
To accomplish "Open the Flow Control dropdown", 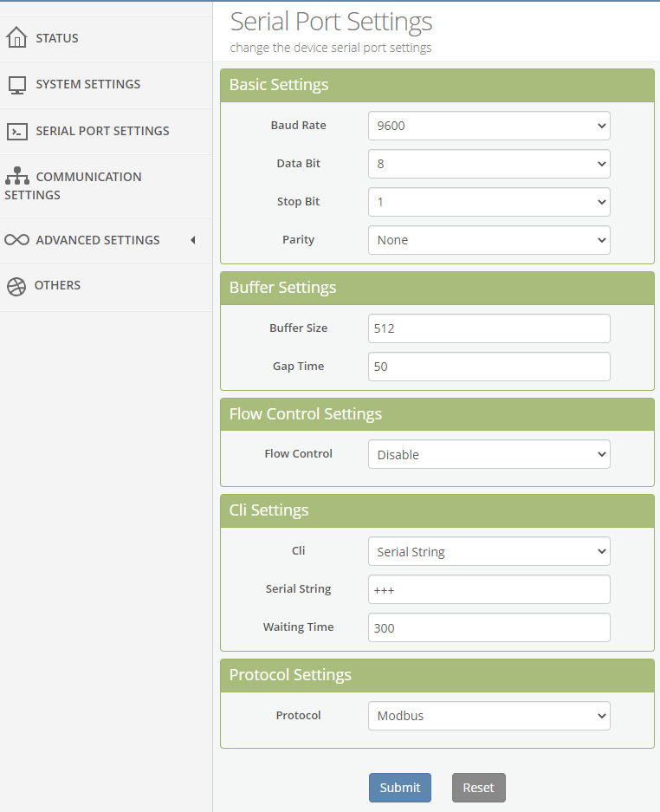I will coord(489,454).
